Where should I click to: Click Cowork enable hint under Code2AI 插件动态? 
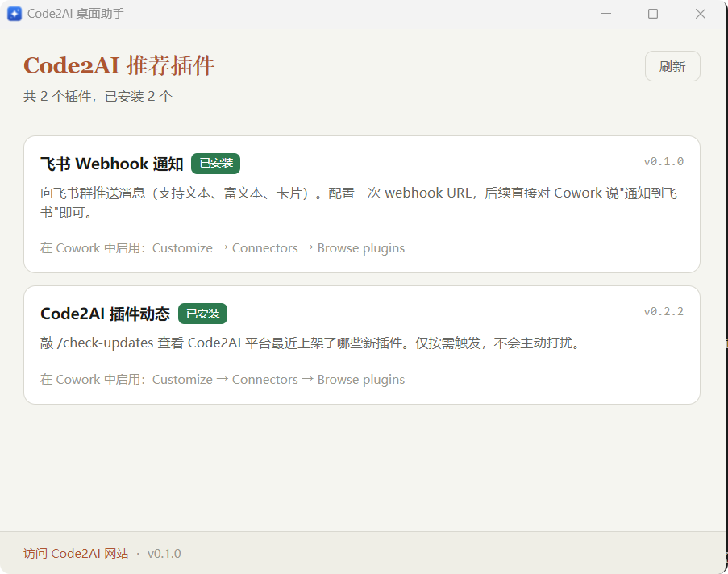pos(223,380)
